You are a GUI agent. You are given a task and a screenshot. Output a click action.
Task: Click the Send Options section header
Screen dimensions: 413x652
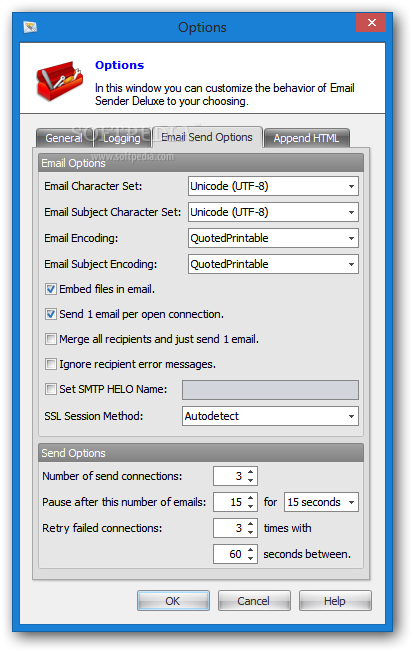(201, 453)
